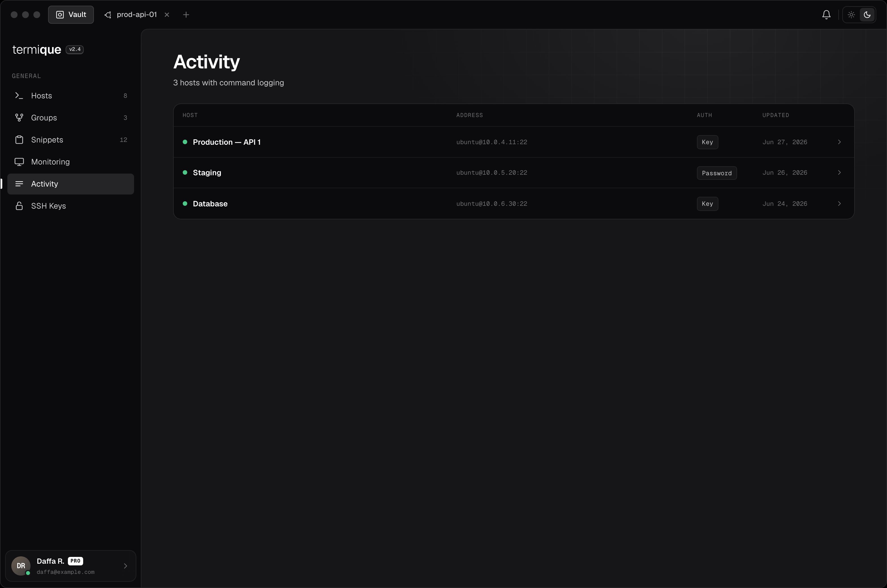The image size is (887, 588).
Task: Click the UPDATED column header
Action: pos(776,115)
